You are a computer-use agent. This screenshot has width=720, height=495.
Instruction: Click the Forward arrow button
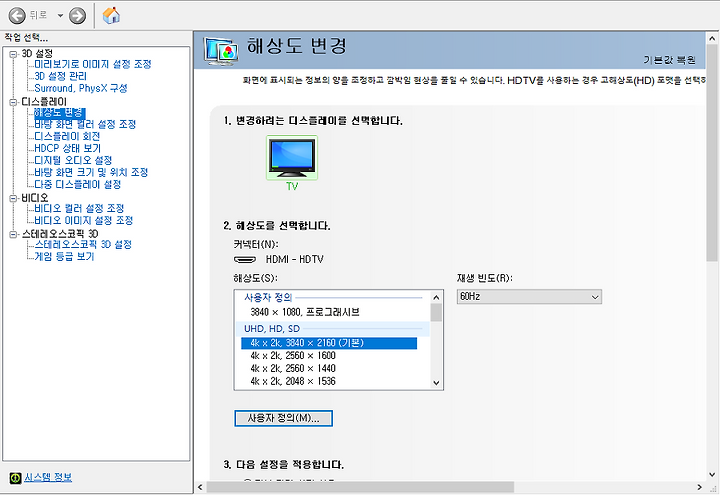coord(77,16)
